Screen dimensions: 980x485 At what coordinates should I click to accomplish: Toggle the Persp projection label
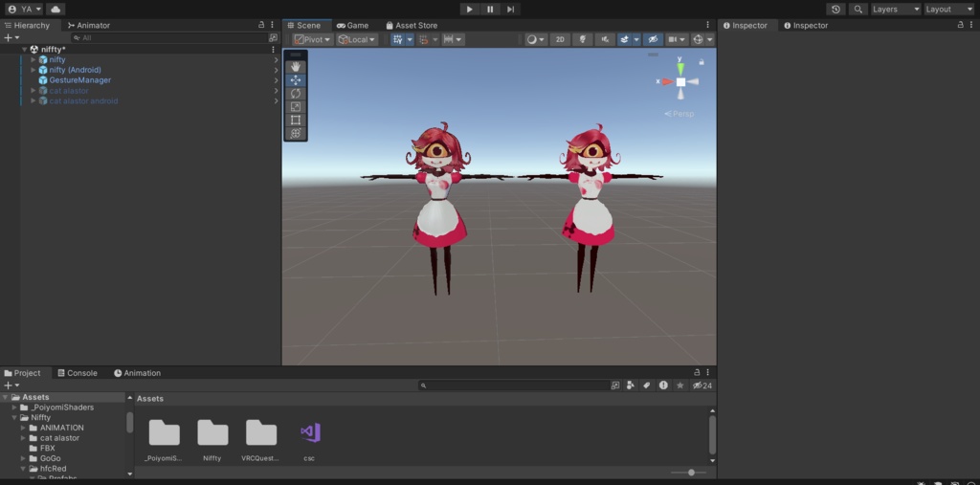click(679, 114)
